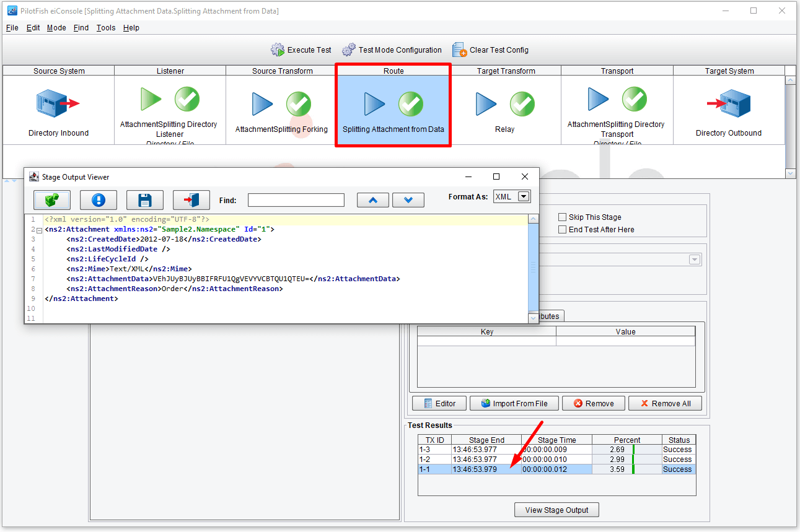This screenshot has width=800, height=532.
Task: Click the exit door button in Stage Output Viewer
Action: tap(191, 200)
